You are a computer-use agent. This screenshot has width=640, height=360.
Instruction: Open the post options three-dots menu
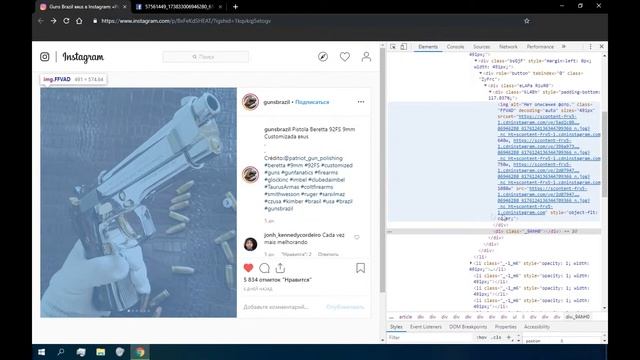pos(361,102)
